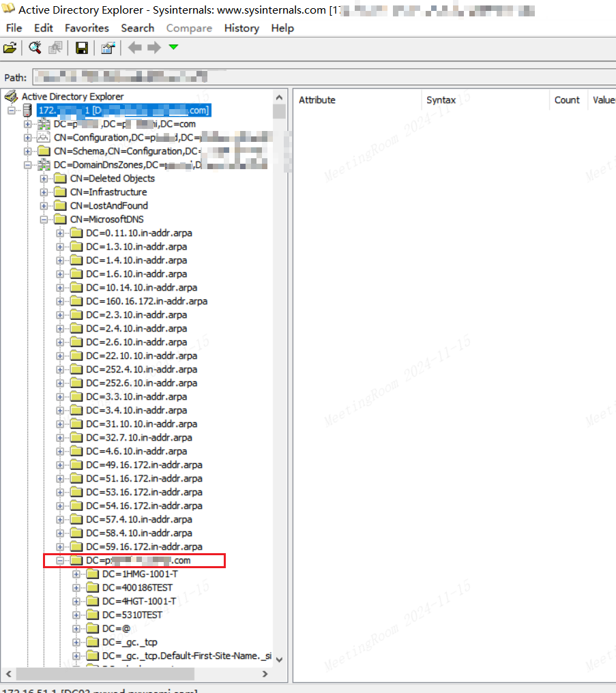Open the green history dropdown arrow
The width and height of the screenshot is (616, 693).
tap(173, 47)
